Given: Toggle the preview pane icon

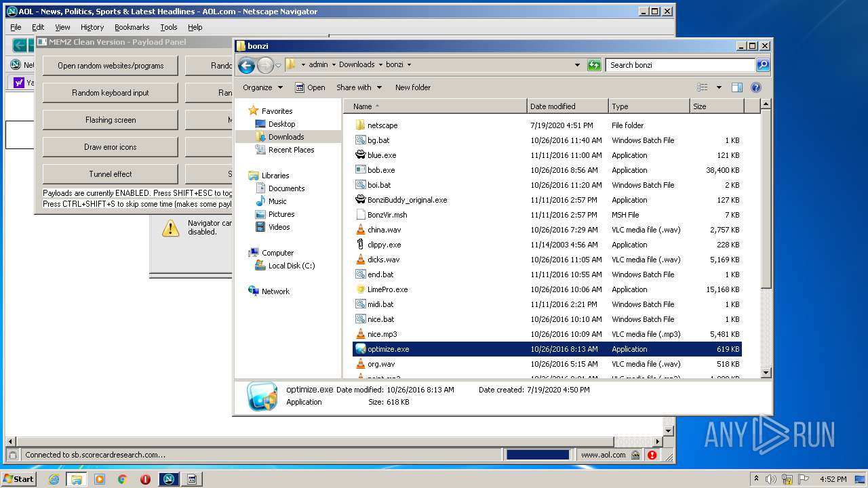Looking at the screenshot, I should click(737, 87).
